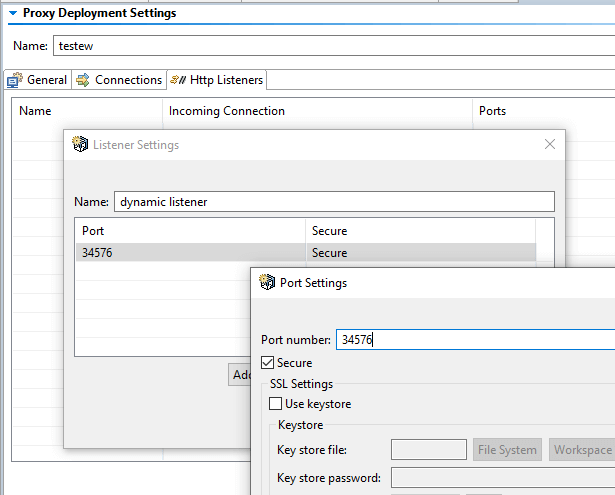Click the Port number input field
The width and height of the screenshot is (615, 495).
tap(475, 339)
